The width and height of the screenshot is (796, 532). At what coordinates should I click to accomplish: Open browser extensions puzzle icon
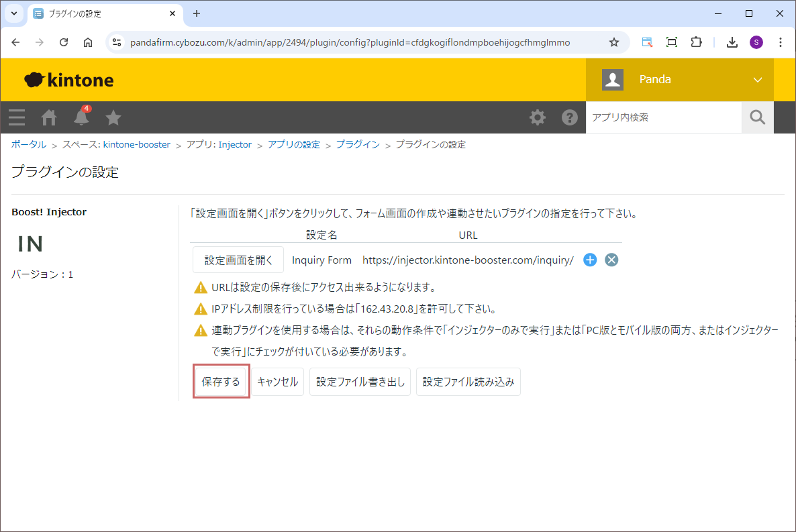click(696, 42)
